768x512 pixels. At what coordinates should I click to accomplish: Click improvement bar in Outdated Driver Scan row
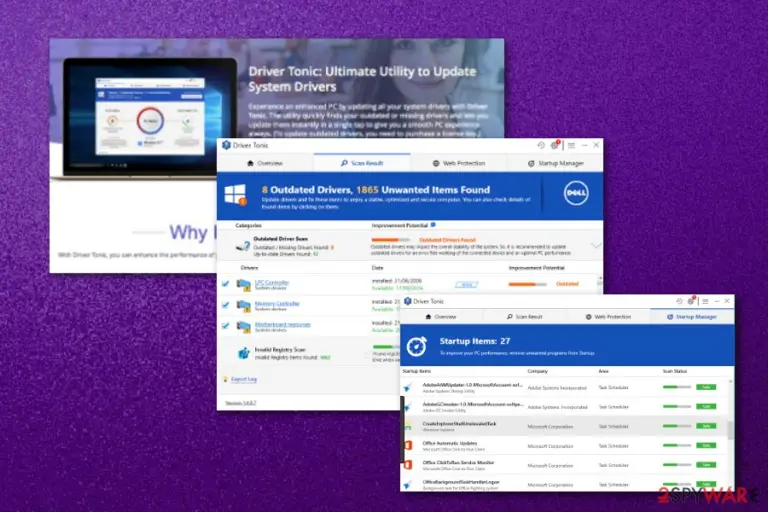pyautogui.click(x=390, y=240)
